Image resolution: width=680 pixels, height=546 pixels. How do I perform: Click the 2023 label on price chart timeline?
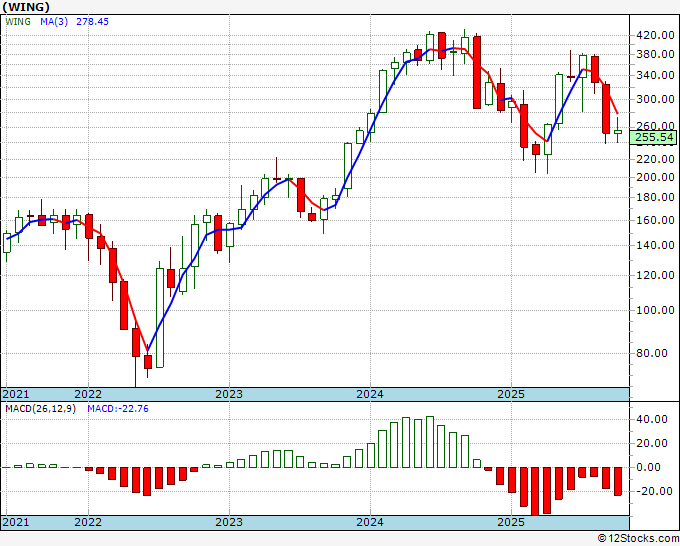tap(229, 394)
